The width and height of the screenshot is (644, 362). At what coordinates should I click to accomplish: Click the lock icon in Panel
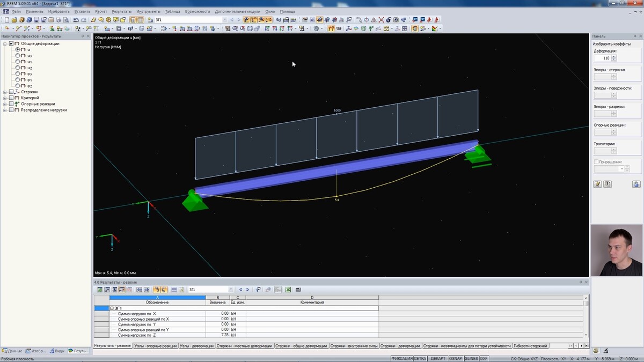tap(636, 184)
